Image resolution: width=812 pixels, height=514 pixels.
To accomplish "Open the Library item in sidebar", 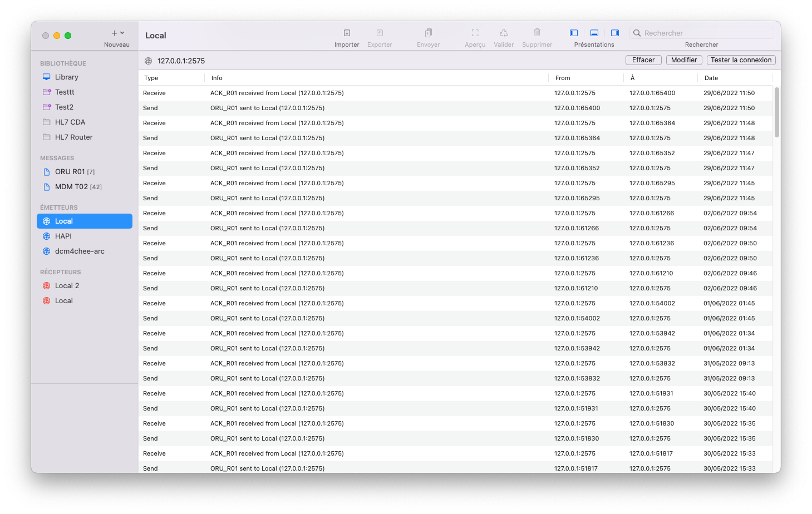I will [x=66, y=77].
